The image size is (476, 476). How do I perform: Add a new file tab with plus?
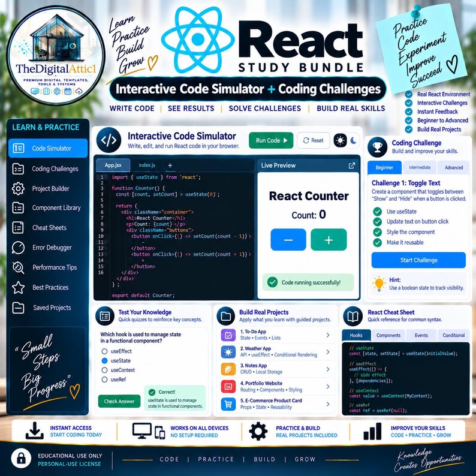[x=170, y=165]
